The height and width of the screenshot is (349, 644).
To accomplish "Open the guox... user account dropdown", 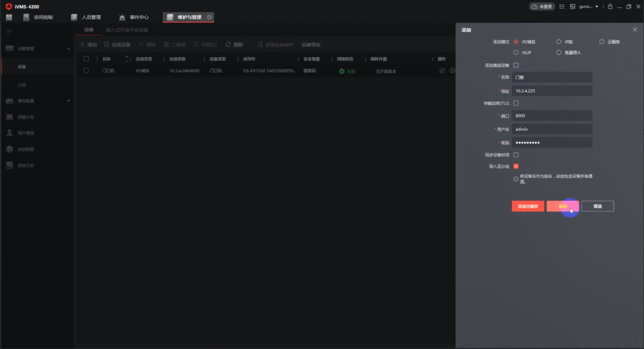I will tap(589, 7).
